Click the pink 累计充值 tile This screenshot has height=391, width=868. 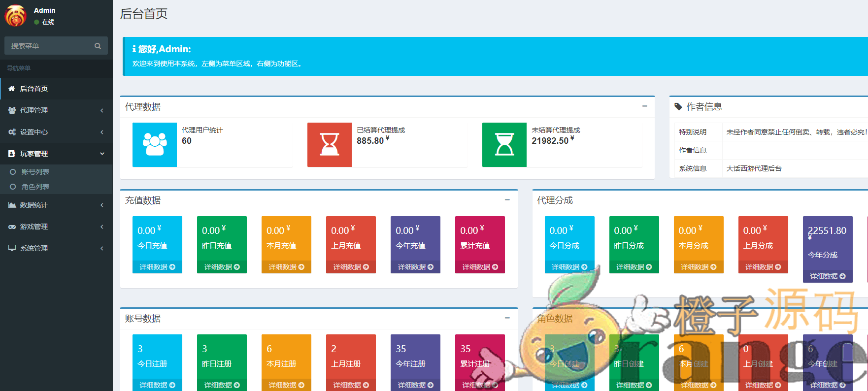[480, 239]
